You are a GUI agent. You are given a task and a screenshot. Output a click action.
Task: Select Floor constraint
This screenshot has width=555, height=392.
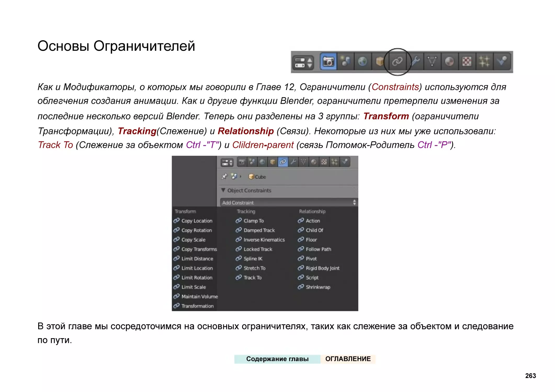coord(307,240)
